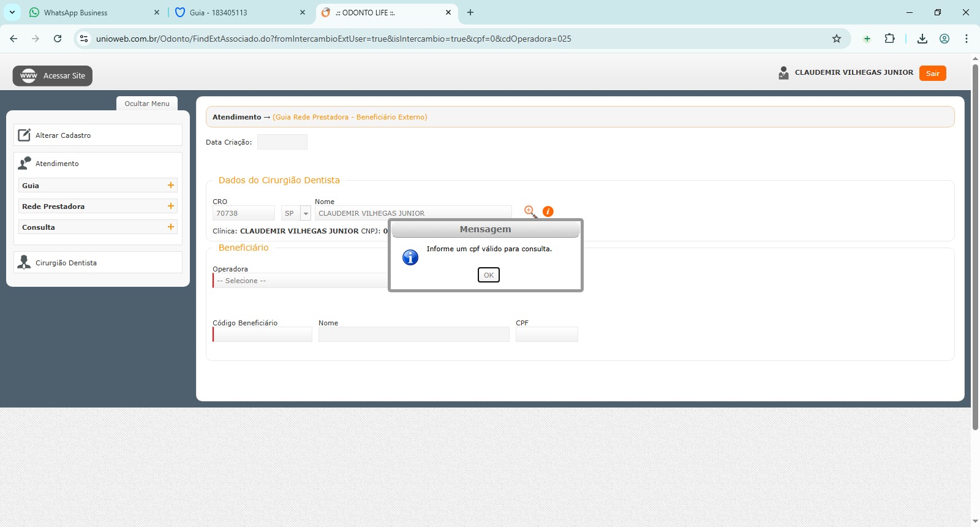Viewport: 980px width, 527px height.
Task: Click the Ocultar Menu tab
Action: tap(147, 104)
